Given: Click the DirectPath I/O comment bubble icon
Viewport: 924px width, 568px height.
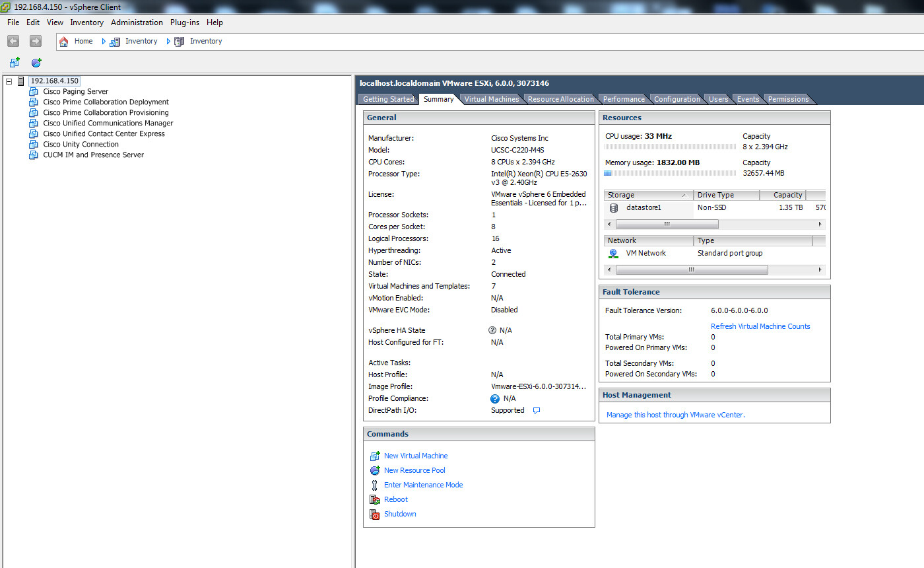Looking at the screenshot, I should click(536, 410).
